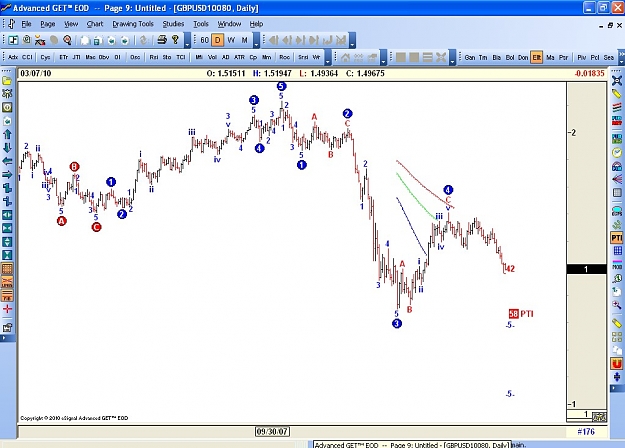
Task: Click the Piv study button
Action: [x=581, y=57]
